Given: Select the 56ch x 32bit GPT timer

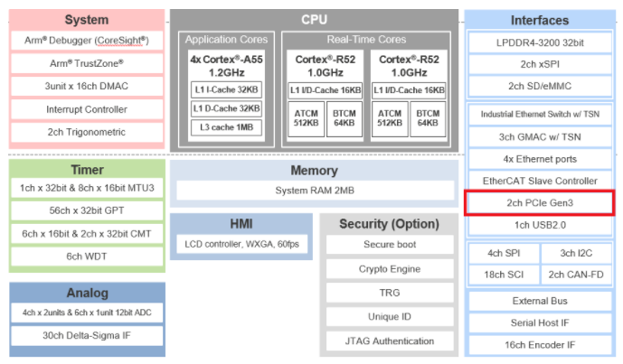Looking at the screenshot, I should click(85, 210).
